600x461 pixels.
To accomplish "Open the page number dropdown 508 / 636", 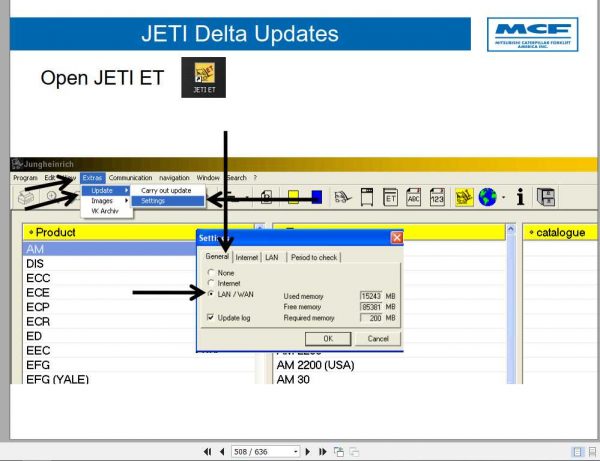I will point(295,452).
